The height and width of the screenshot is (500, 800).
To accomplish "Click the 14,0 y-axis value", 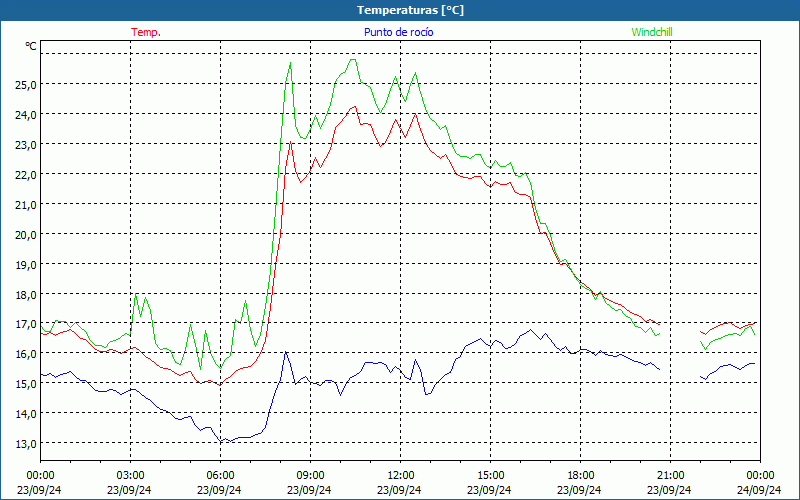I will [x=26, y=414].
